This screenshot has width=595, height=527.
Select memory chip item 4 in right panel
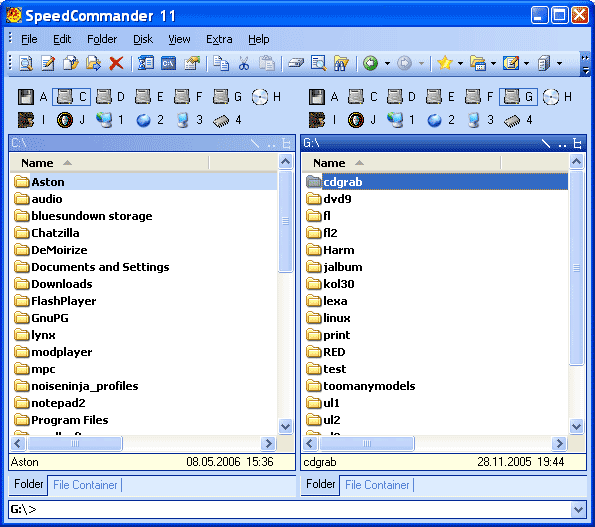pyautogui.click(x=518, y=120)
